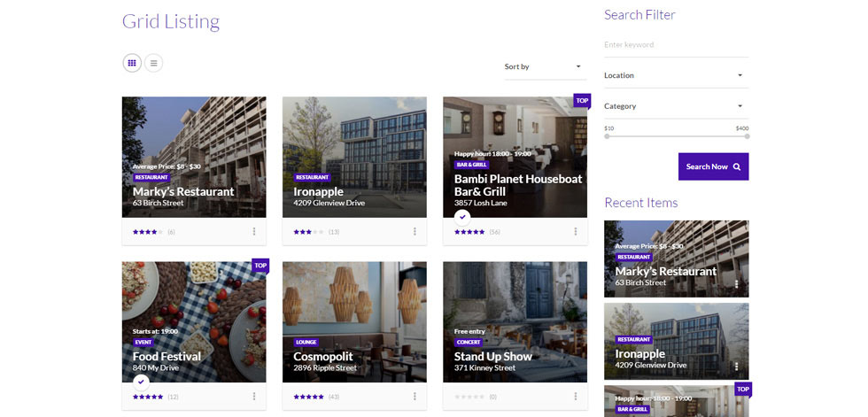The width and height of the screenshot is (868, 417).
Task: Click the '4209 Glenview Drive' address in grid
Action: click(x=329, y=203)
